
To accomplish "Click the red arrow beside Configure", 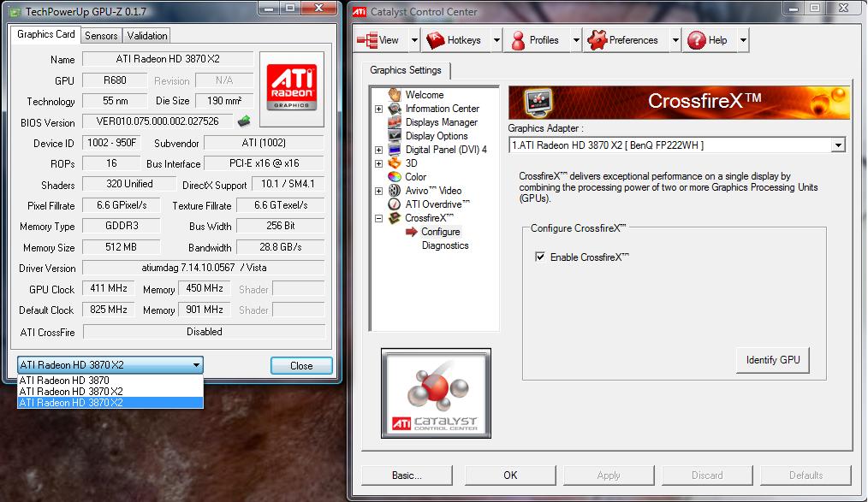I will coord(411,232).
